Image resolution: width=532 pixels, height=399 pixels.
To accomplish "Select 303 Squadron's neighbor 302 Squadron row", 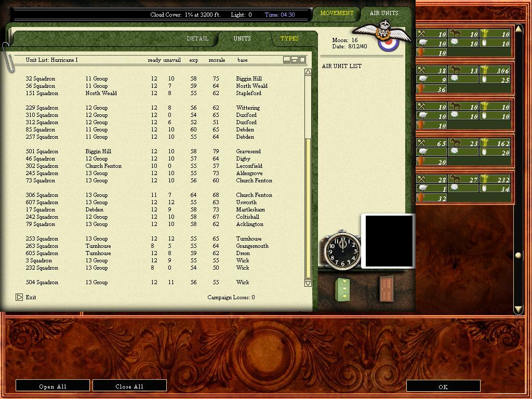I will (149, 166).
